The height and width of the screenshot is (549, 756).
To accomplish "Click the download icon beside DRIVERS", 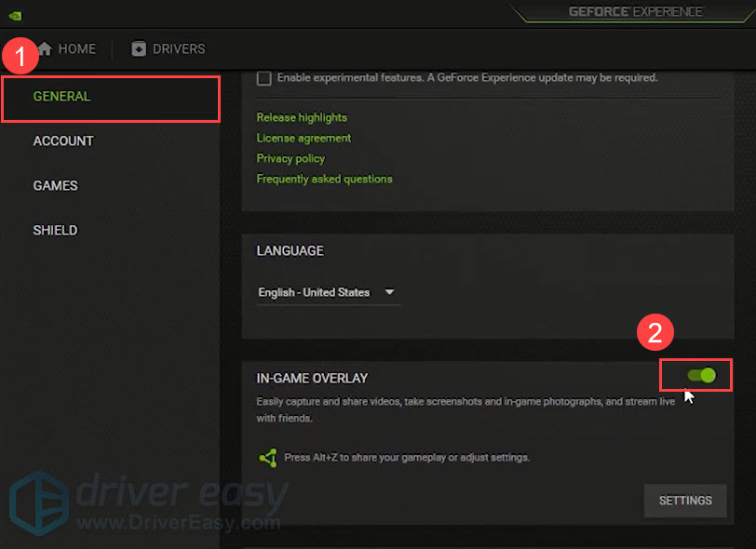I will click(139, 49).
